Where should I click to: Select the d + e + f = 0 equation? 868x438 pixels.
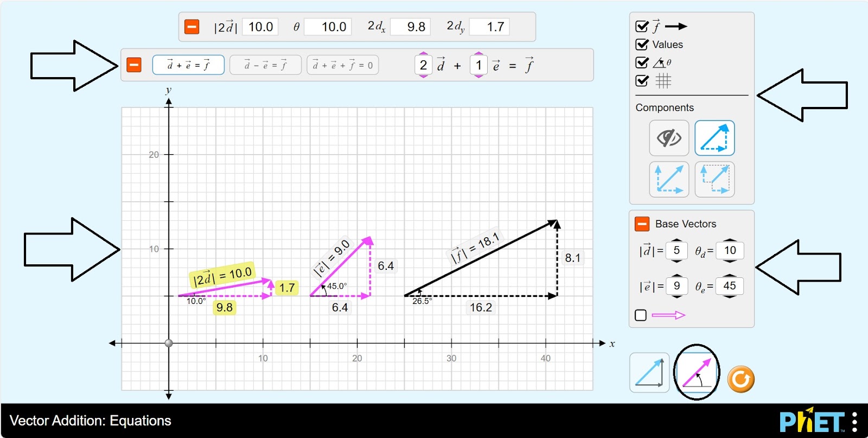pyautogui.click(x=342, y=65)
